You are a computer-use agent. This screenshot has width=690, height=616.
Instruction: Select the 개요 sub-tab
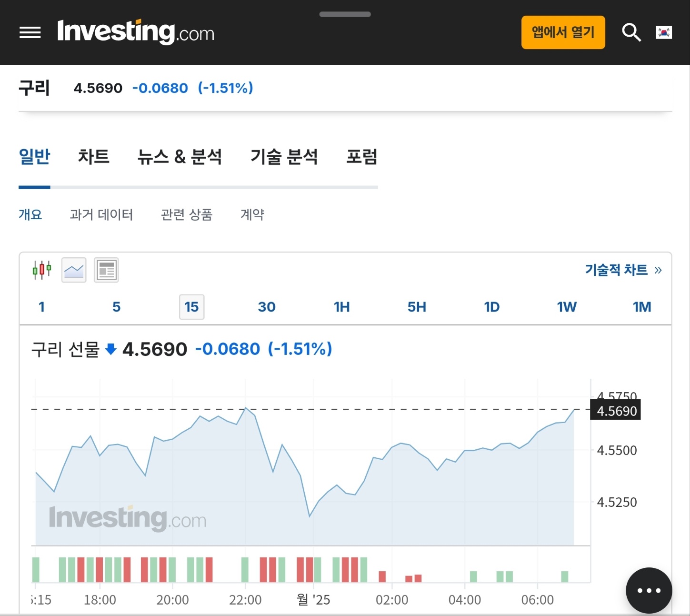[x=30, y=214]
